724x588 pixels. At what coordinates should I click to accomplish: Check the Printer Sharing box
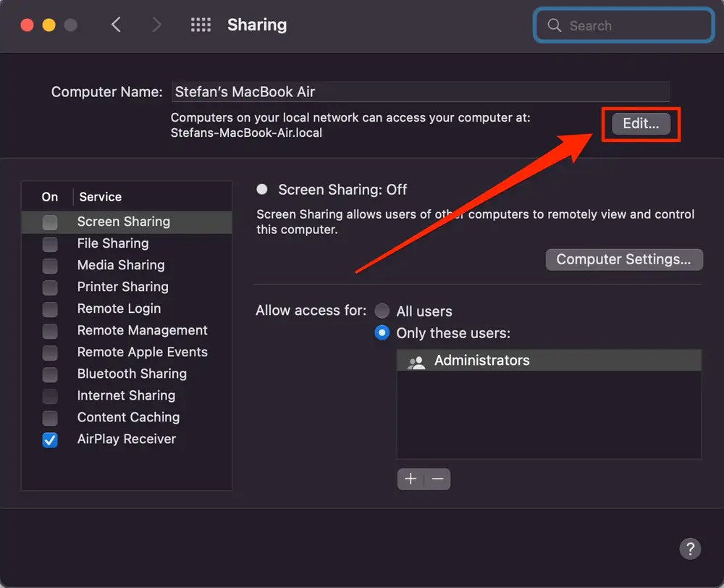pos(50,287)
